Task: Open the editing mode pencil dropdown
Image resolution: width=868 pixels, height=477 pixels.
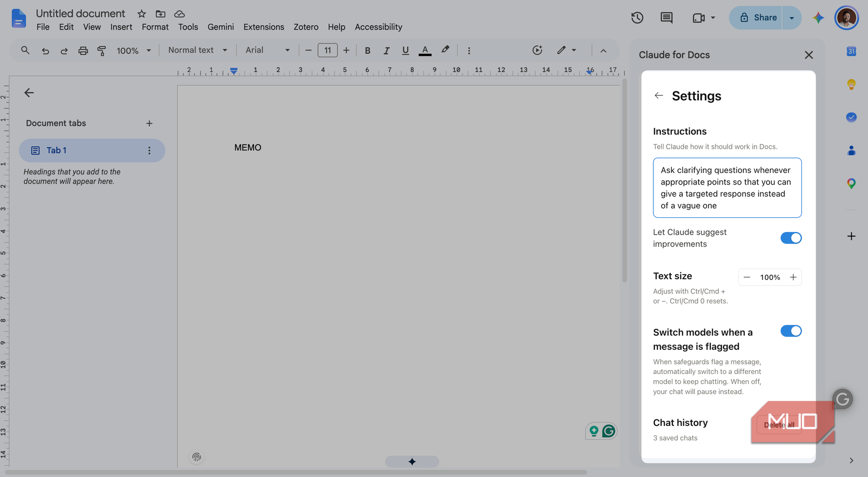Action: (x=567, y=50)
